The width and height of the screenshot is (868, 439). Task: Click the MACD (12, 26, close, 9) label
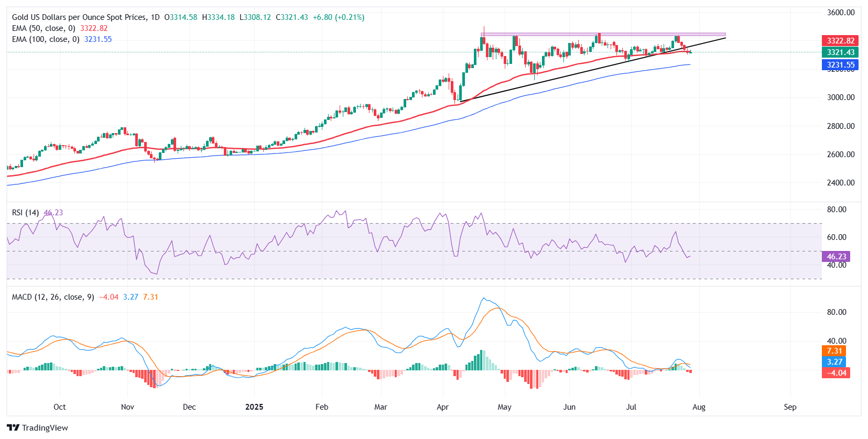tap(53, 297)
